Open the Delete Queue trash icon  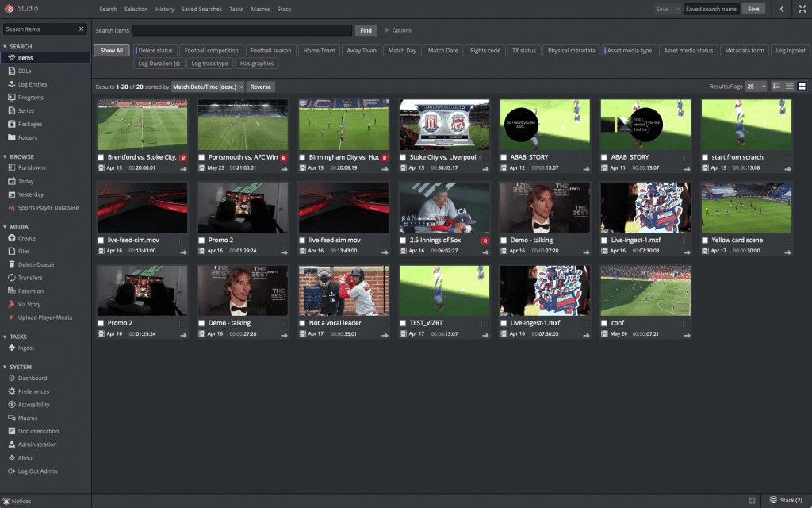pyautogui.click(x=12, y=264)
